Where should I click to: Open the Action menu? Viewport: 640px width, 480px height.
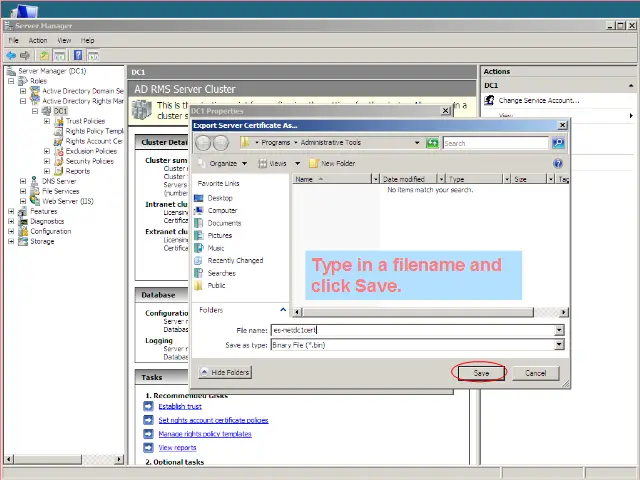click(x=38, y=40)
